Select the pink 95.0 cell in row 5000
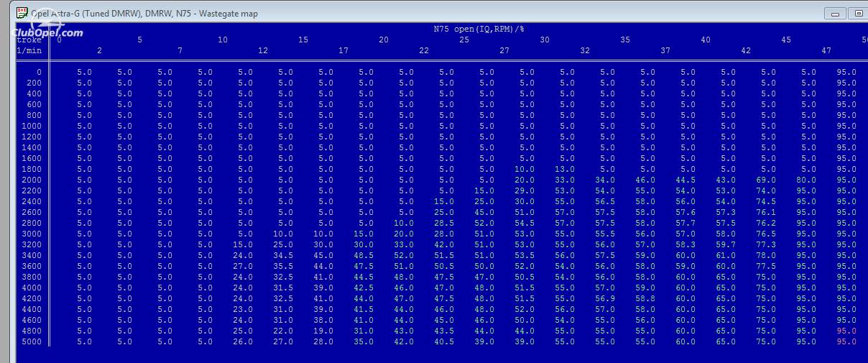This screenshot has width=868, height=363. click(846, 342)
